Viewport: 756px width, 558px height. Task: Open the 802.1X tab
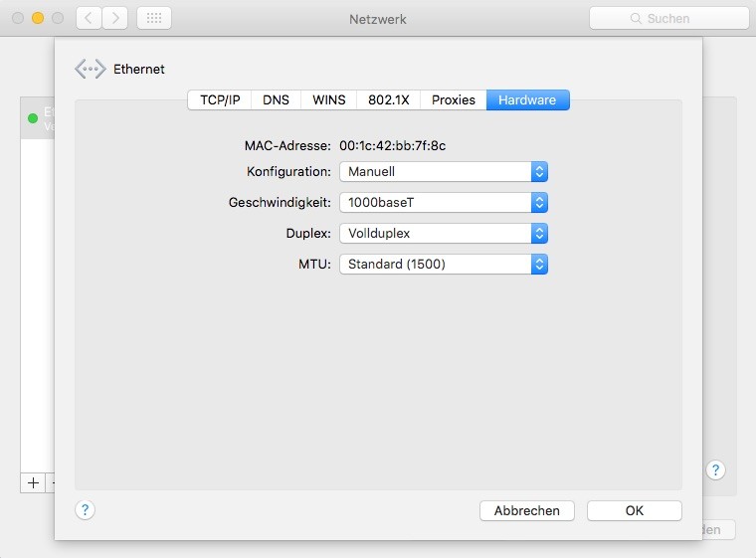click(x=389, y=99)
